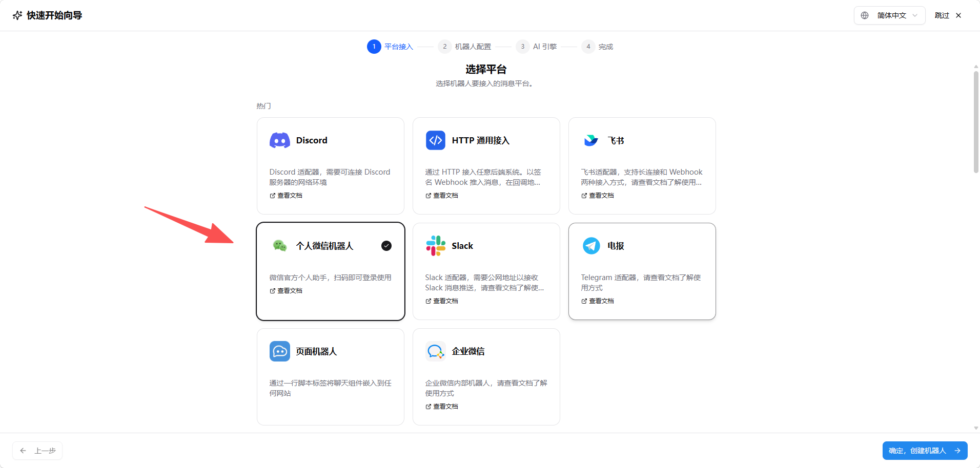Image resolution: width=980 pixels, height=468 pixels.
Task: Click the Discord logo icon
Action: click(x=280, y=140)
